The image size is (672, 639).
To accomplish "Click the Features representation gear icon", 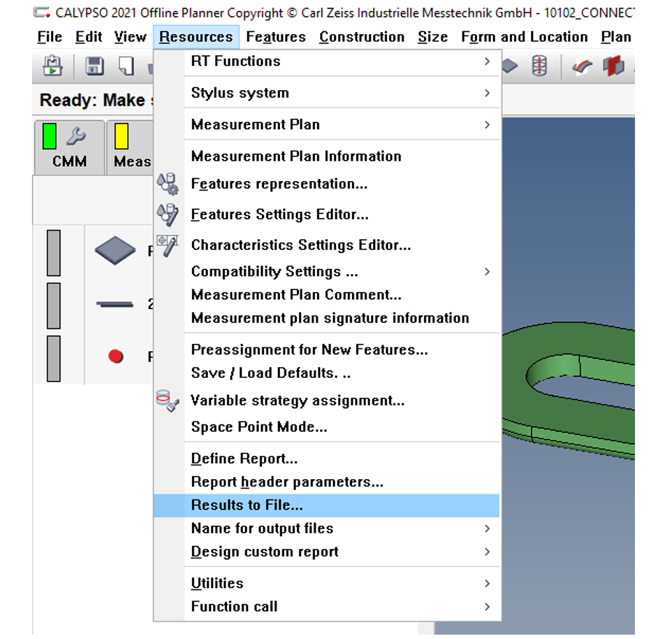I will tap(167, 184).
